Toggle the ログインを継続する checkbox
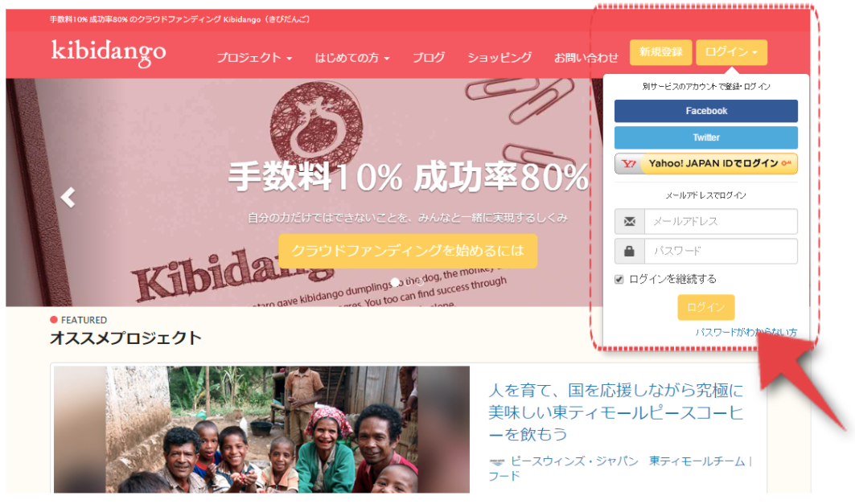Viewport: 855px width, 504px height. coord(619,280)
